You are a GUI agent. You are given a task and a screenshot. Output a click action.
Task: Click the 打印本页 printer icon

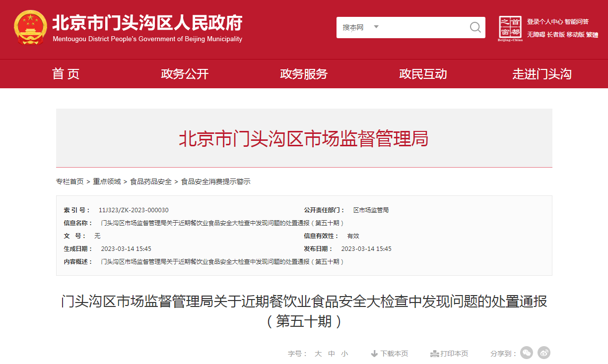[435, 354]
